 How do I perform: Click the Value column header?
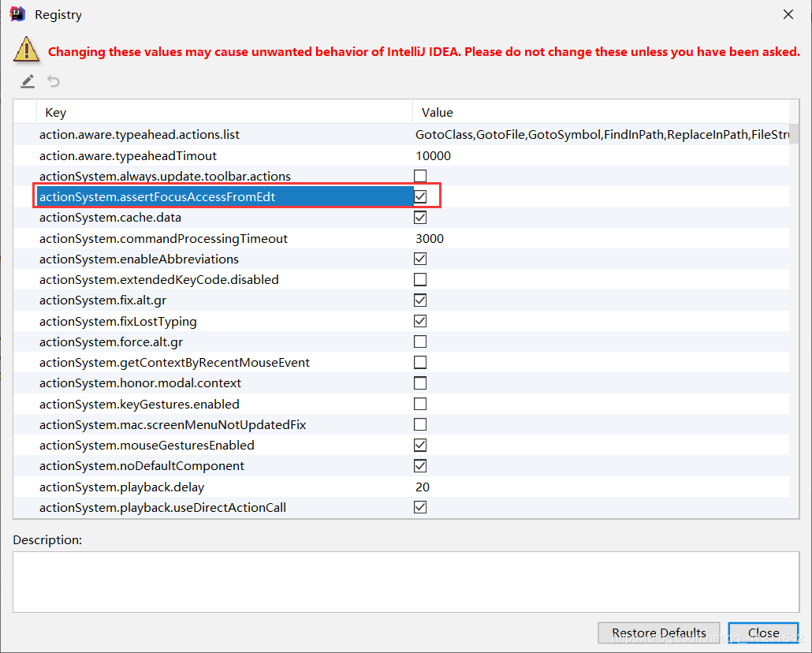601,113
